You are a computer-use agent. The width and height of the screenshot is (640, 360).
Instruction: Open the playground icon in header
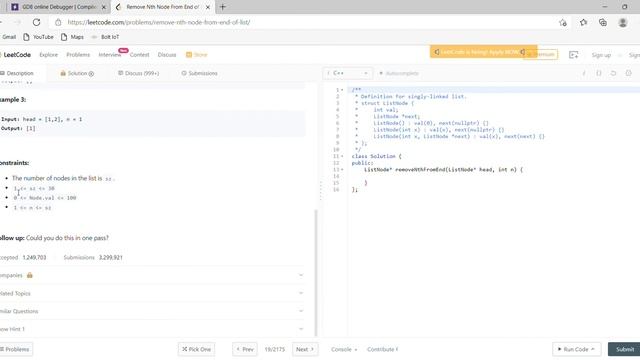tap(573, 55)
